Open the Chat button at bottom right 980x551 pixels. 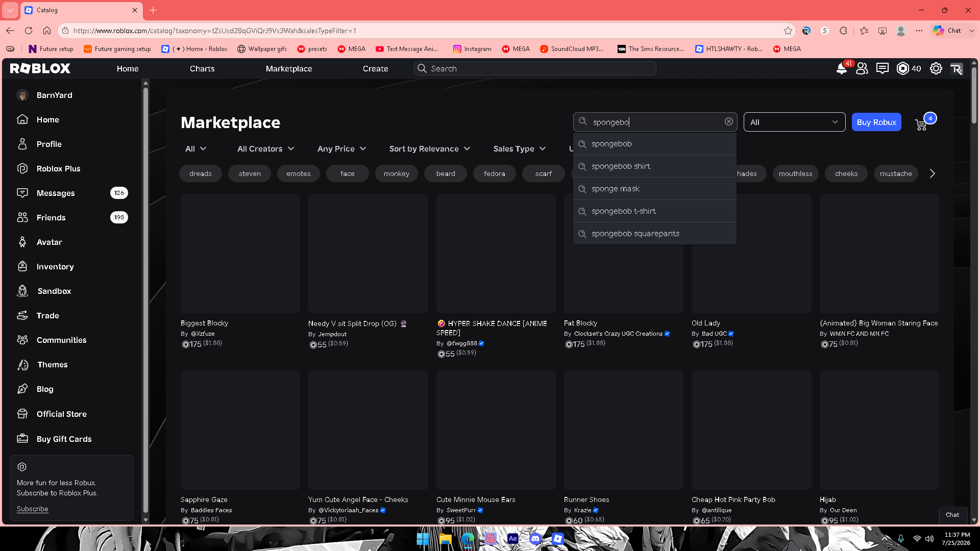[952, 515]
